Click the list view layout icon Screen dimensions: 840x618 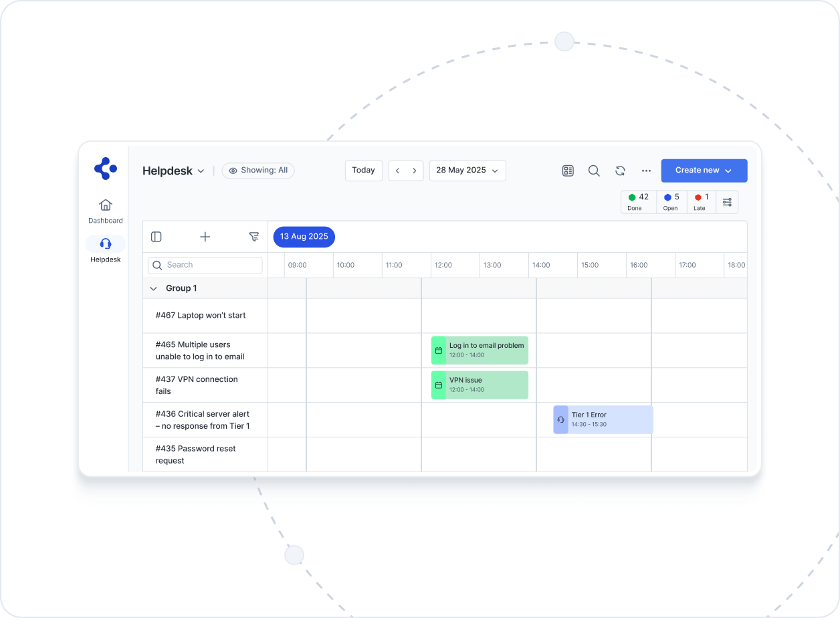(568, 171)
